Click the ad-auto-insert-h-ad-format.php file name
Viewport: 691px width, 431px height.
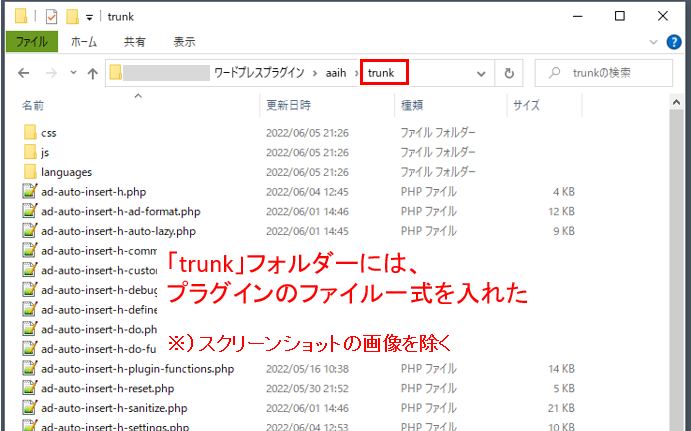[121, 212]
